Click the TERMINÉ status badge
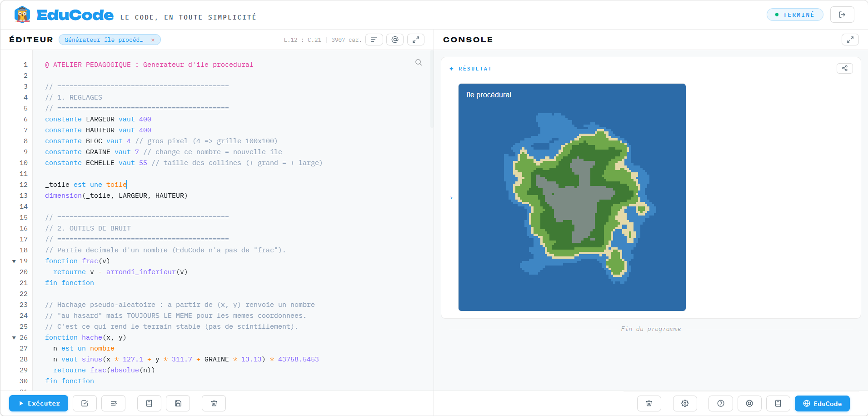 (x=795, y=15)
